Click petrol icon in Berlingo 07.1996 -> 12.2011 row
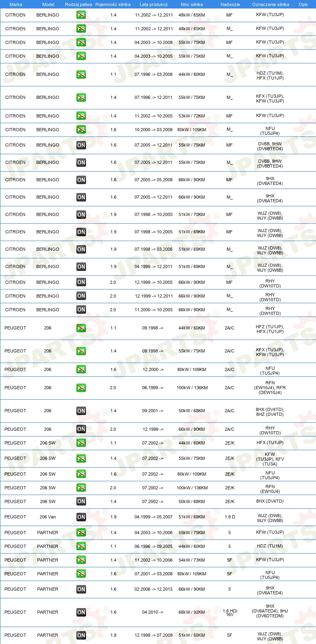Image resolution: width=316 pixels, height=644 pixels. (x=81, y=97)
